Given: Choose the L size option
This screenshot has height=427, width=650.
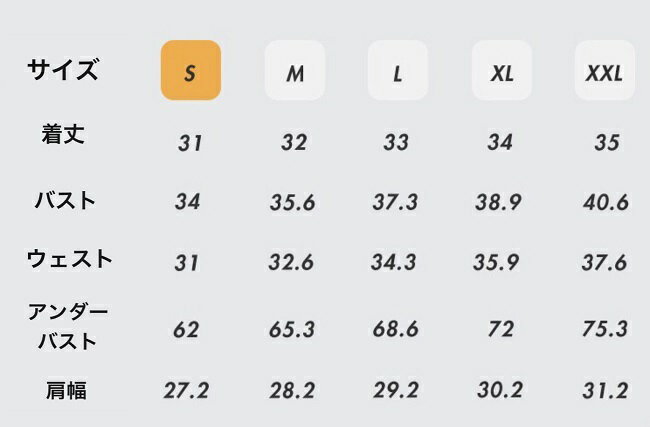Looking at the screenshot, I should 398,70.
